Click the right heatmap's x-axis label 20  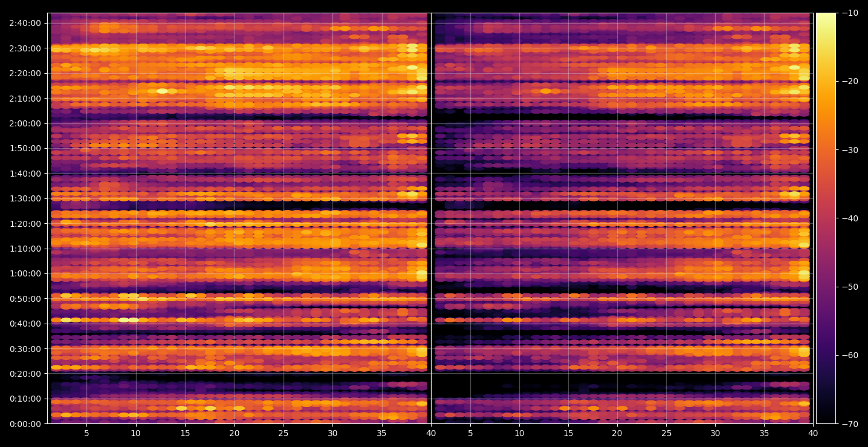[x=617, y=433]
